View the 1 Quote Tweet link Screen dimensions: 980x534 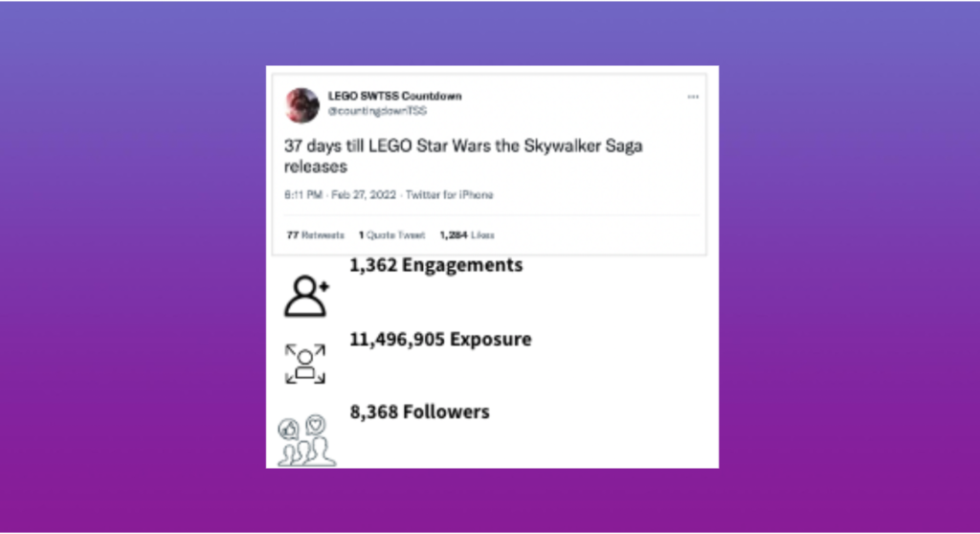tap(391, 235)
